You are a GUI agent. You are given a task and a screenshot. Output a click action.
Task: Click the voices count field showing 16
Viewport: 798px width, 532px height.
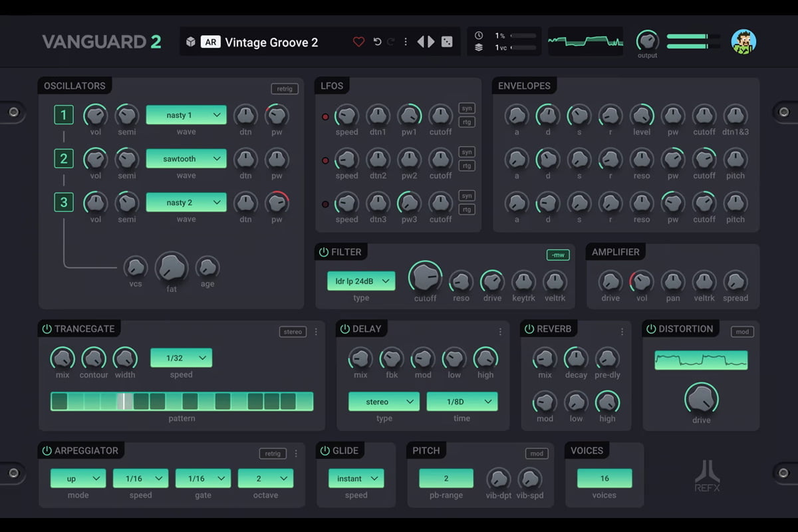tap(604, 479)
